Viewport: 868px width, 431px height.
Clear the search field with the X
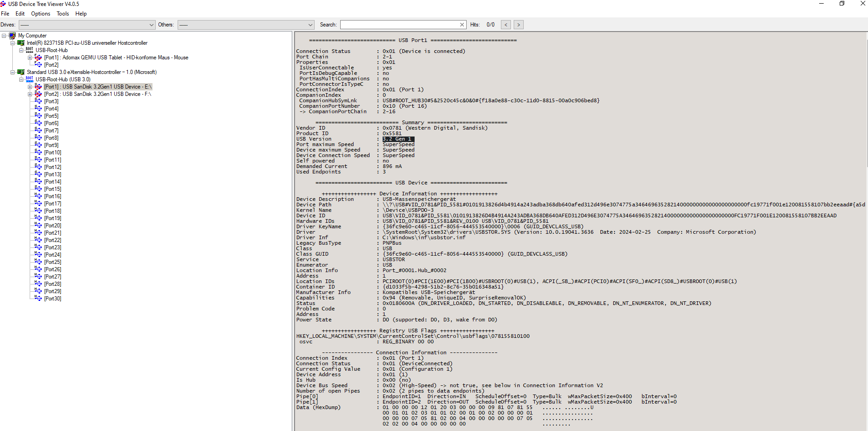tap(462, 25)
